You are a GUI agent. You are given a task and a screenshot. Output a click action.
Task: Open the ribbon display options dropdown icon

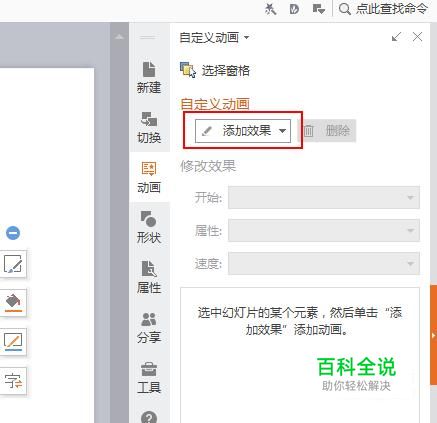click(319, 9)
